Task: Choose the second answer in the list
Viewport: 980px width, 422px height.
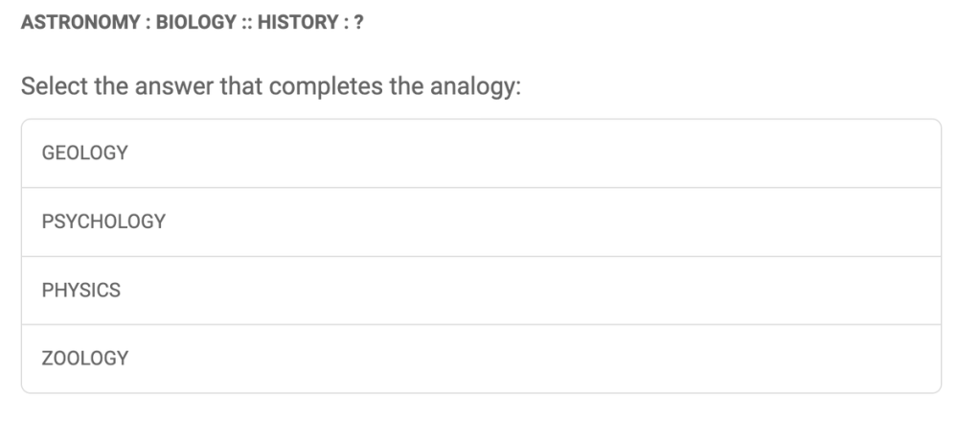Action: 481,222
